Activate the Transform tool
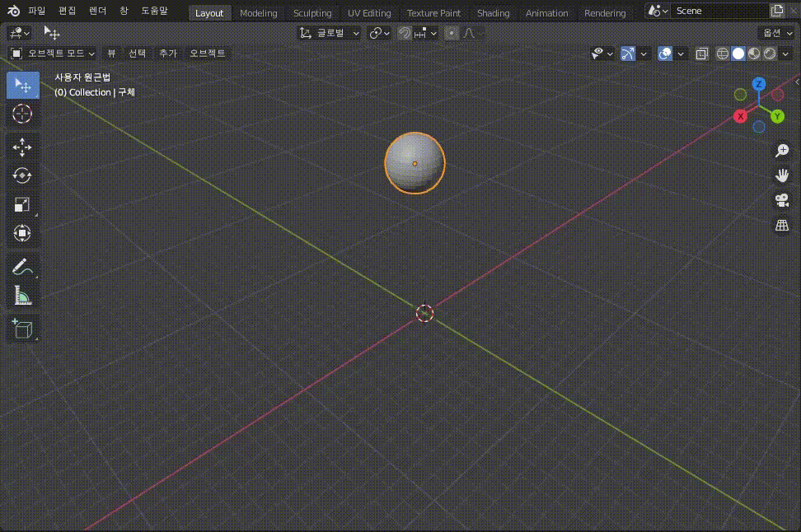Screen dimensions: 801x532 click(x=22, y=233)
